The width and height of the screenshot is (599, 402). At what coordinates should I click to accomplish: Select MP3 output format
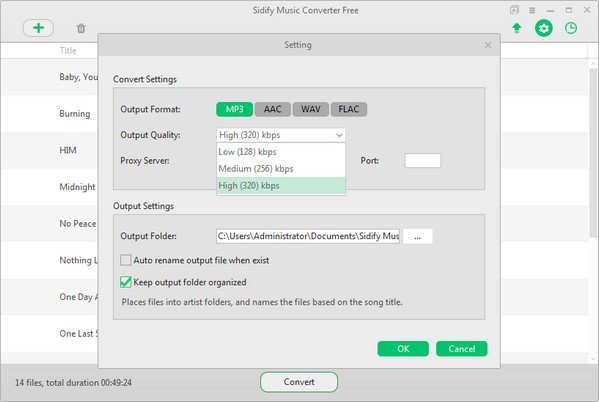coord(234,109)
